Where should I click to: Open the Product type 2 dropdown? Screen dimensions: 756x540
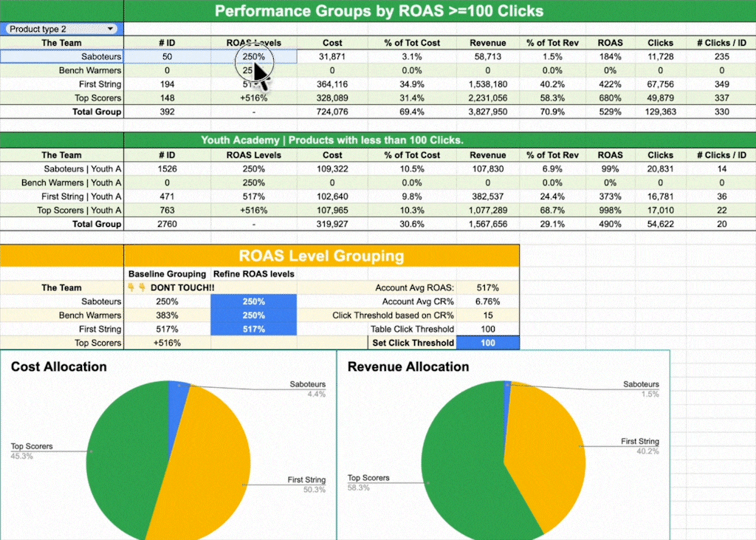click(x=62, y=29)
